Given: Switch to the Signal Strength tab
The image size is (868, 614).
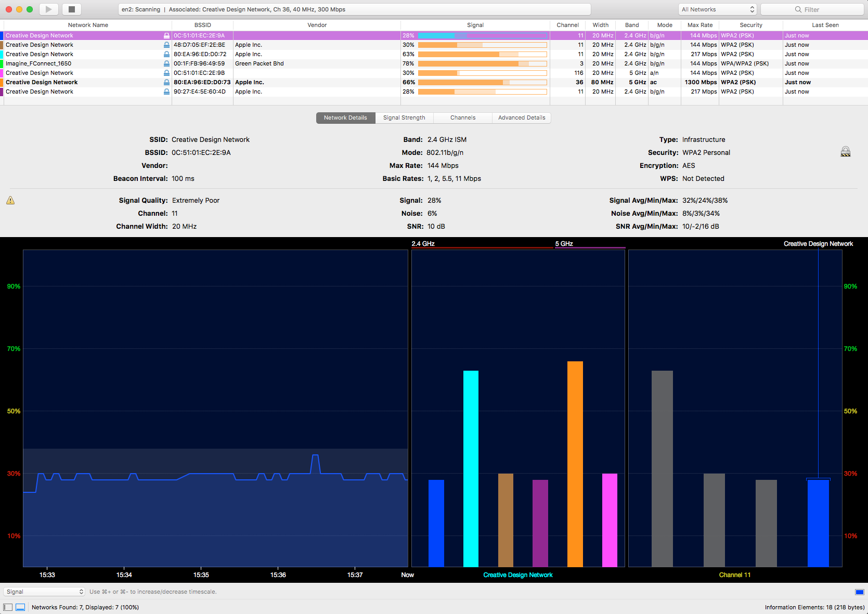Looking at the screenshot, I should 404,118.
